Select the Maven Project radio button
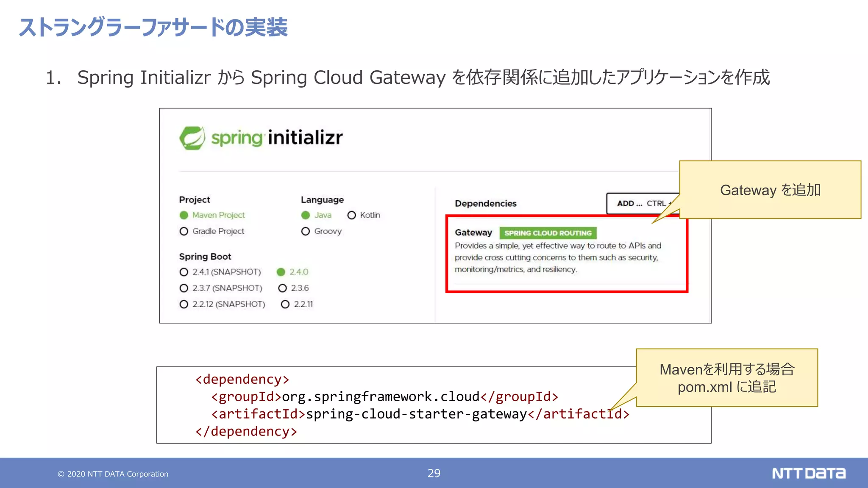This screenshot has height=488, width=868. click(184, 215)
